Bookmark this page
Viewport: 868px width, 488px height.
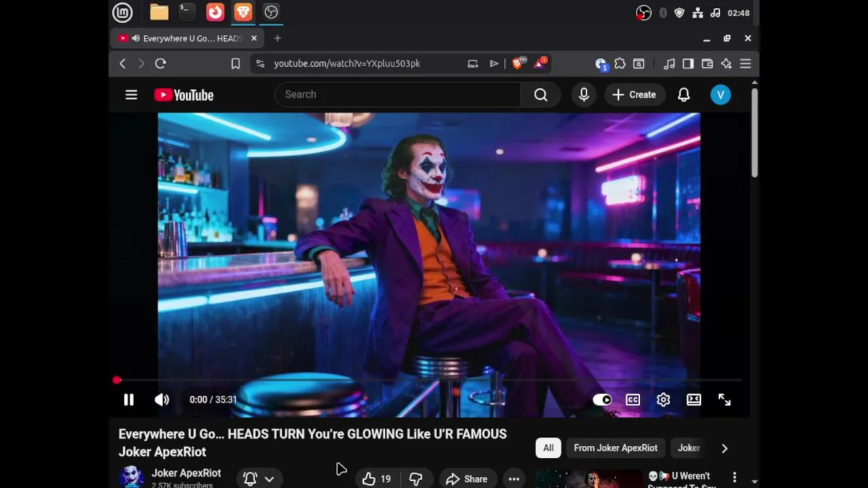235,64
